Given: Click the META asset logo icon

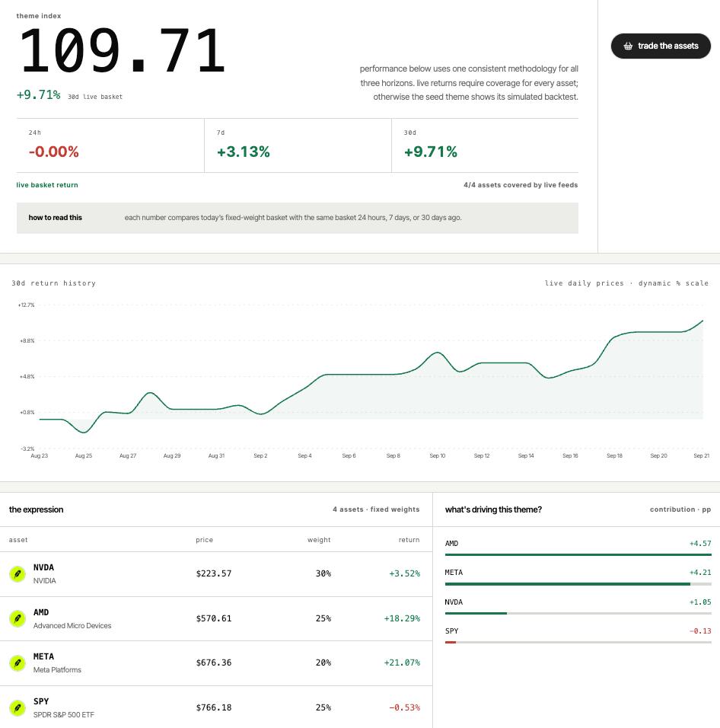Looking at the screenshot, I should (x=18, y=663).
